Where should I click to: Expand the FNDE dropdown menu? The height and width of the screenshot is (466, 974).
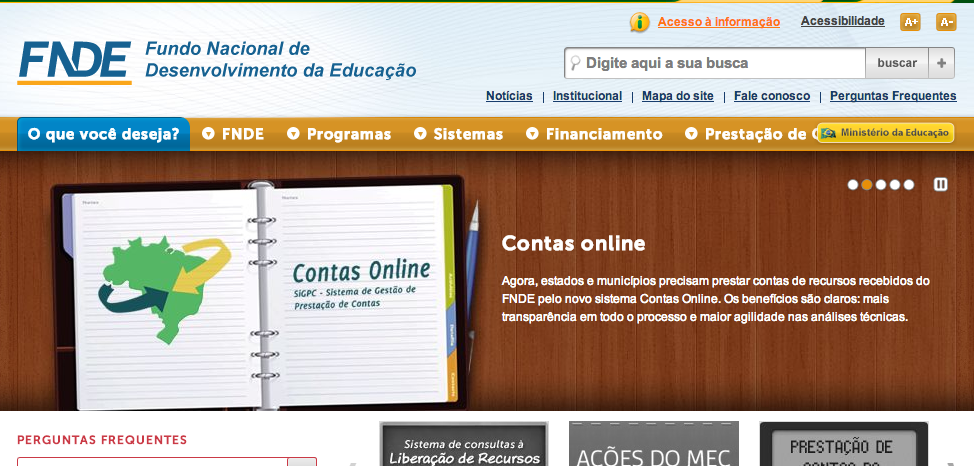[233, 134]
